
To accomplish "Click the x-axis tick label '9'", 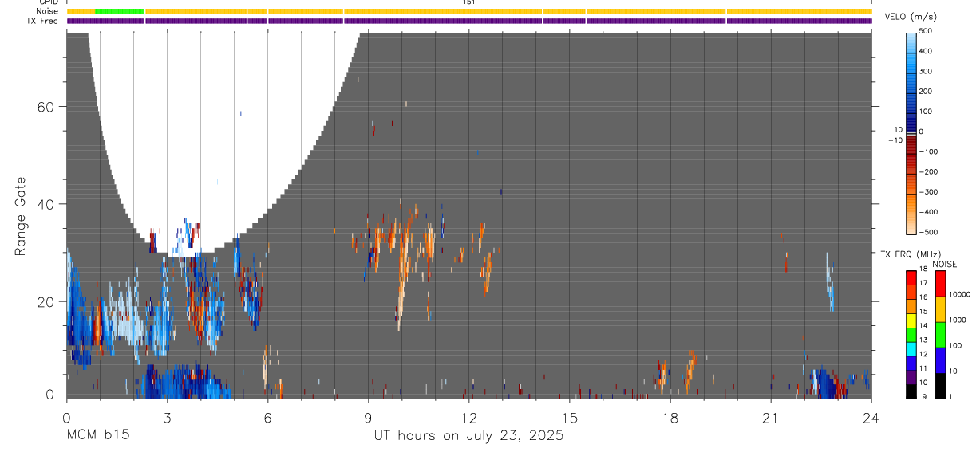I will (368, 419).
